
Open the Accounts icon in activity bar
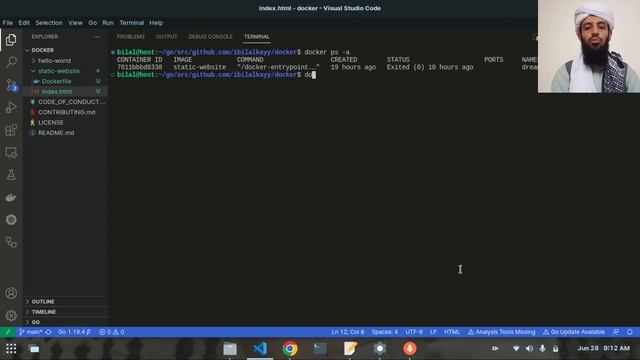point(11,293)
